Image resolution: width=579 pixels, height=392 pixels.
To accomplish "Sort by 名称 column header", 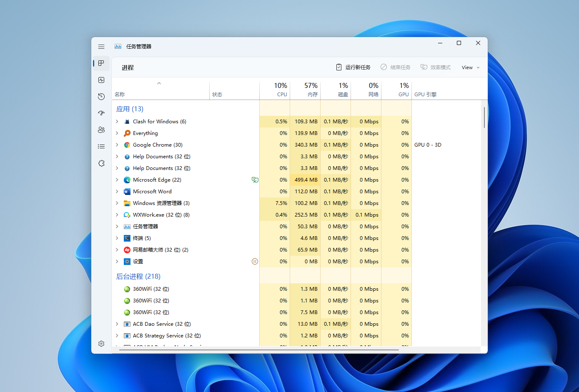I will (160, 90).
